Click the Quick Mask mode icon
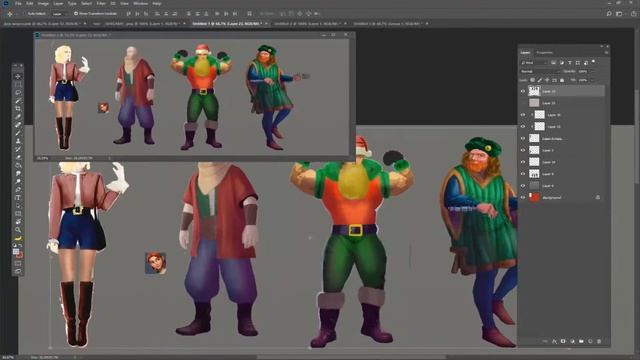The image size is (640, 360). click(x=18, y=263)
